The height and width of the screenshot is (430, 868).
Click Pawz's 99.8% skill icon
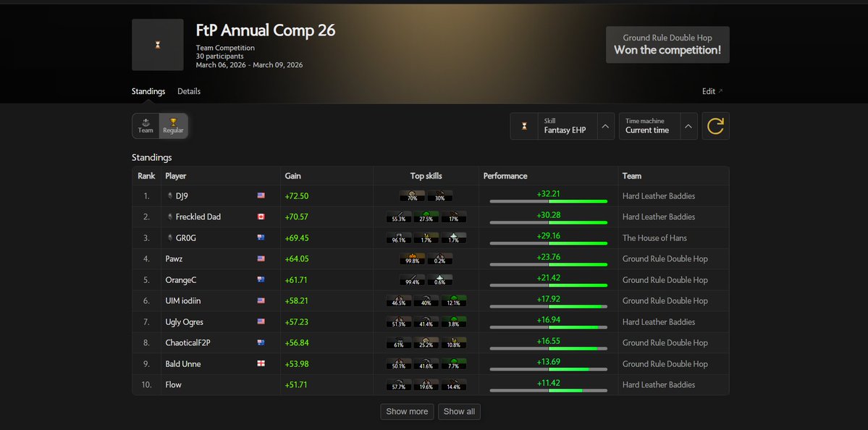coord(413,259)
